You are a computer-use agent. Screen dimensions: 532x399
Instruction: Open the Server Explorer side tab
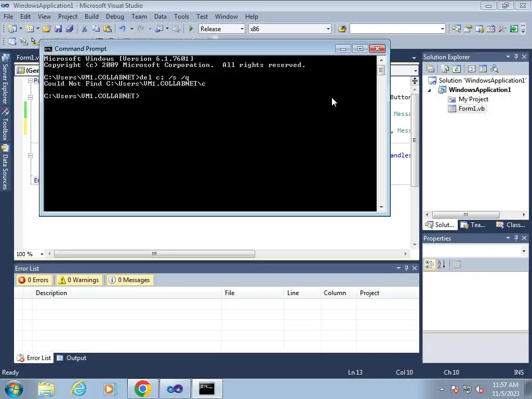pyautogui.click(x=5, y=79)
